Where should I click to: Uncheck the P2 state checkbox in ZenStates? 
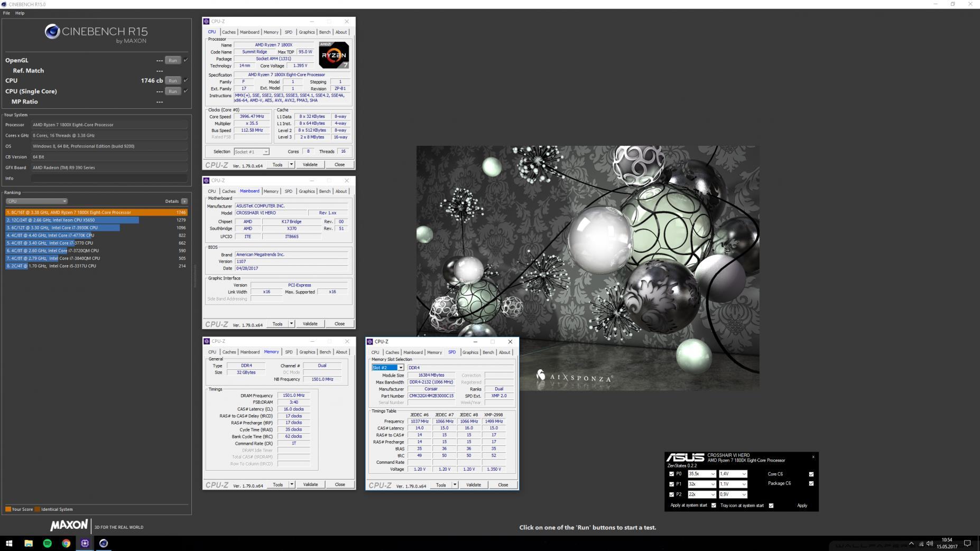(x=672, y=494)
